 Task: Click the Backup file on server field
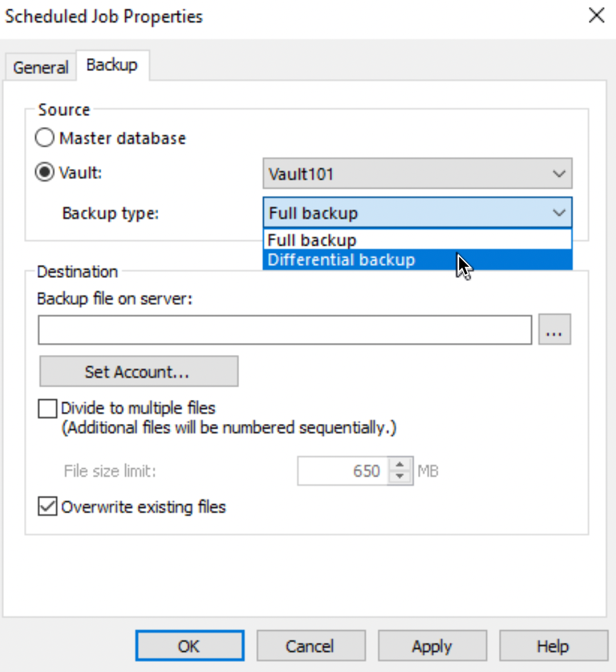(x=285, y=330)
